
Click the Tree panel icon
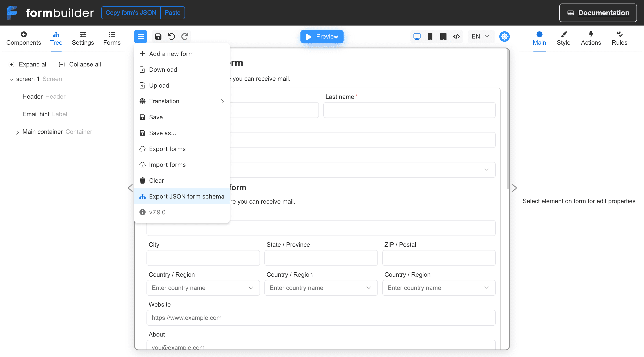[x=56, y=38]
